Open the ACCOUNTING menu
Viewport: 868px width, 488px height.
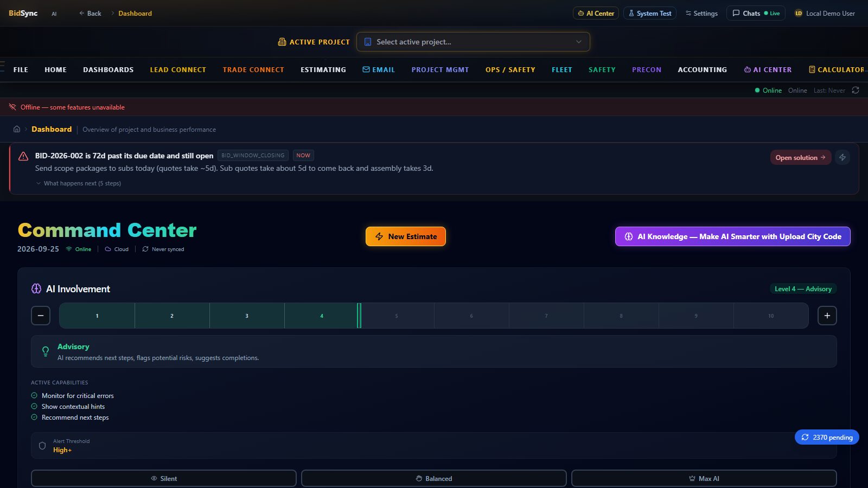tap(703, 69)
